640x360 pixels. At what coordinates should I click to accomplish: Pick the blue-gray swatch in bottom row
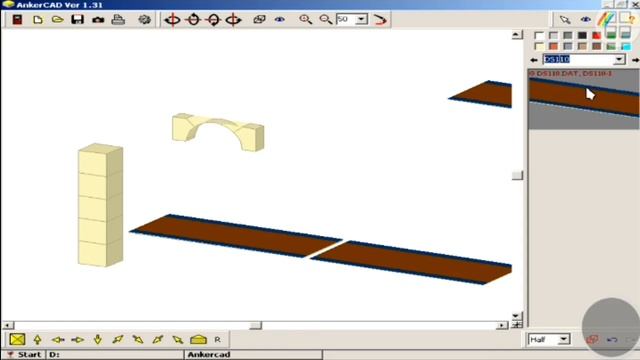coord(568,46)
